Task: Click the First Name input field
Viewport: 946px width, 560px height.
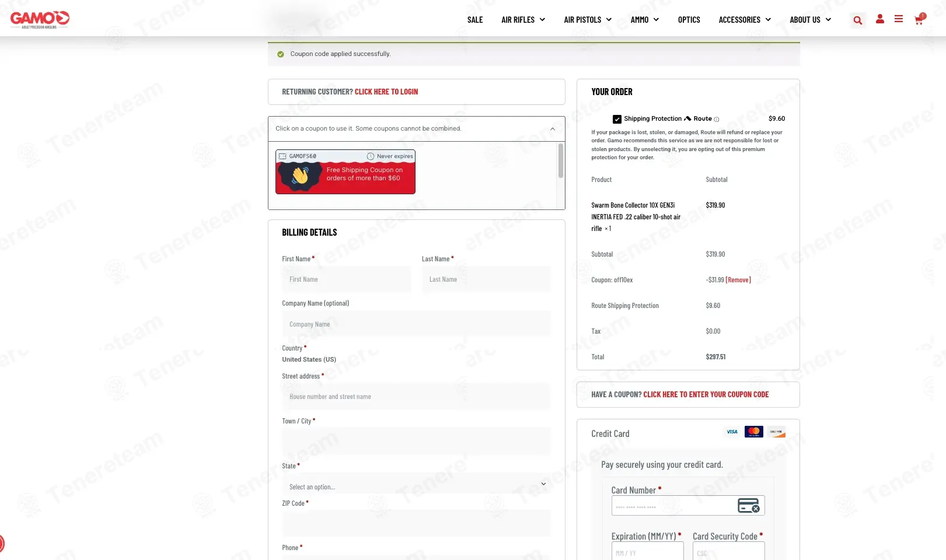Action: click(x=347, y=279)
